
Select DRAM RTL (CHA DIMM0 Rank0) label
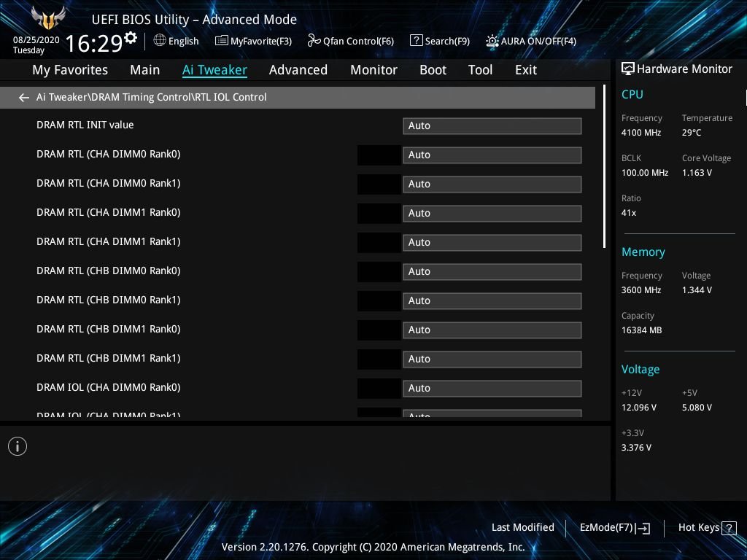click(109, 155)
